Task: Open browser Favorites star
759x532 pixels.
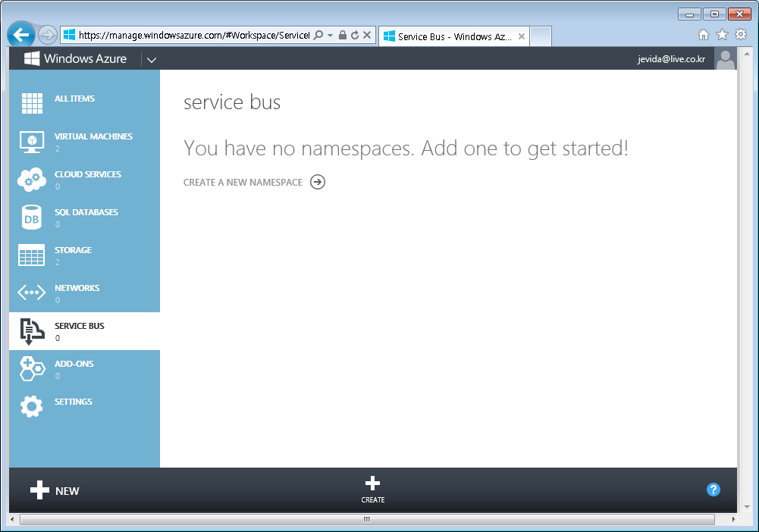Action: 722,34
